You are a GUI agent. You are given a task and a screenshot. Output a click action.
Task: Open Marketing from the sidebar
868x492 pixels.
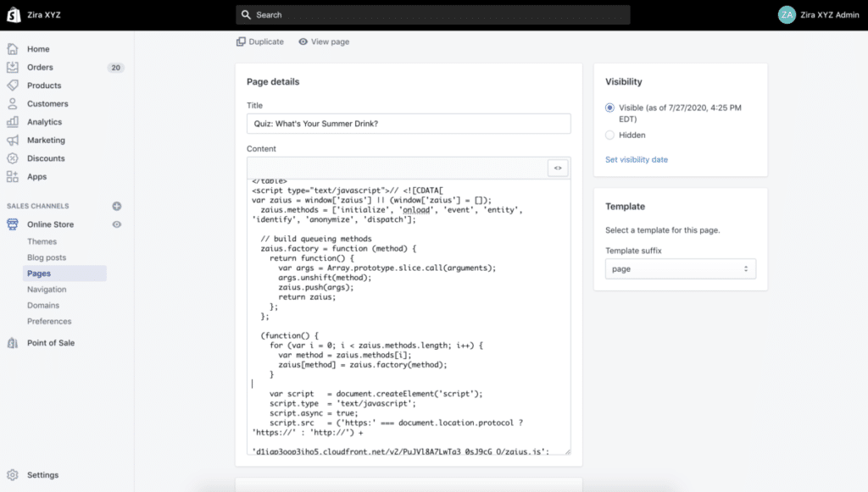pyautogui.click(x=46, y=141)
